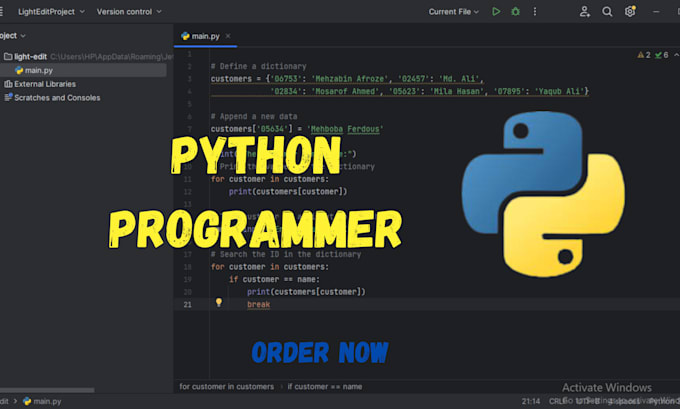Click '# Define a dictionary' comment
The width and height of the screenshot is (680, 409).
click(258, 66)
